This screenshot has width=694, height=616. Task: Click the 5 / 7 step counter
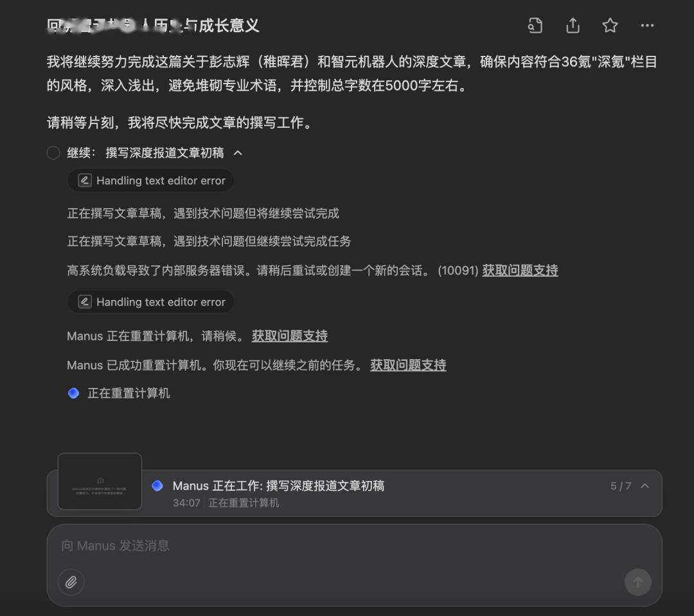(x=621, y=486)
